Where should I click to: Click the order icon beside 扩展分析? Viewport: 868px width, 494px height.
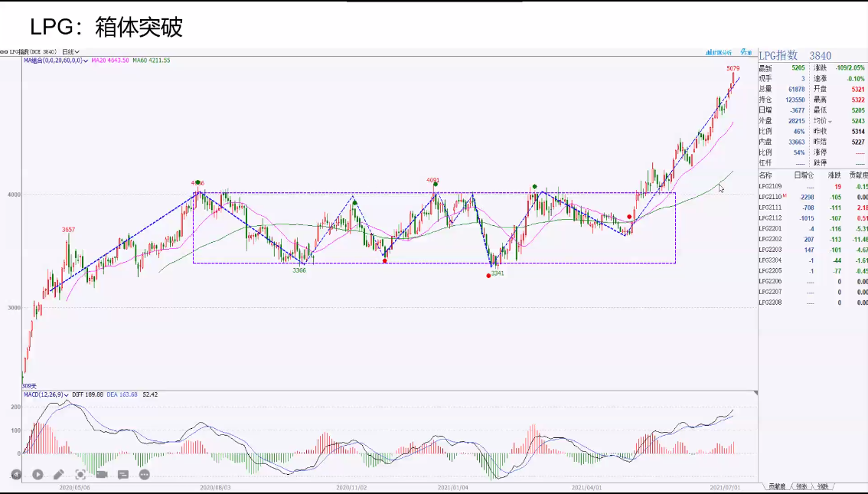(x=747, y=53)
